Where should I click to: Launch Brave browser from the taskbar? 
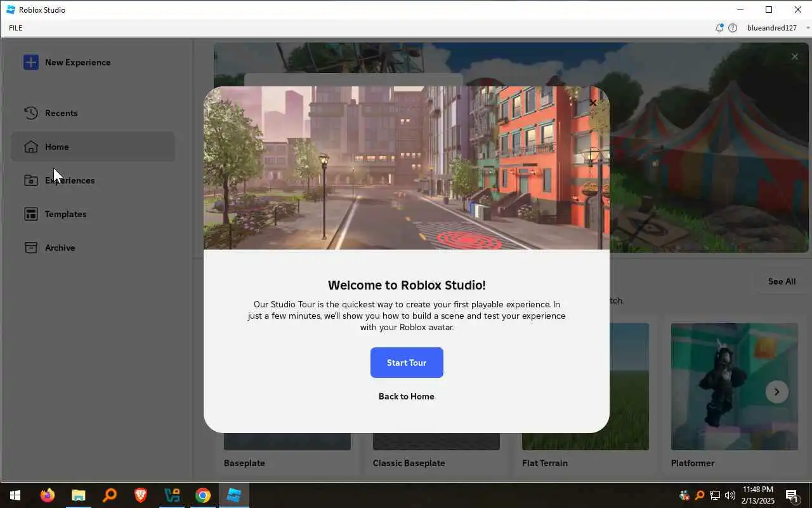[x=141, y=495]
